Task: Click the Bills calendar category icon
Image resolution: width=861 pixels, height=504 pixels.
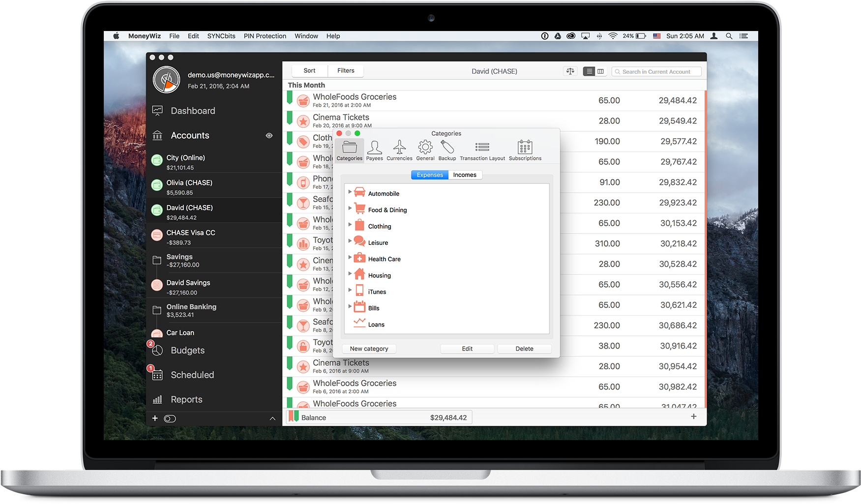Action: point(359,307)
